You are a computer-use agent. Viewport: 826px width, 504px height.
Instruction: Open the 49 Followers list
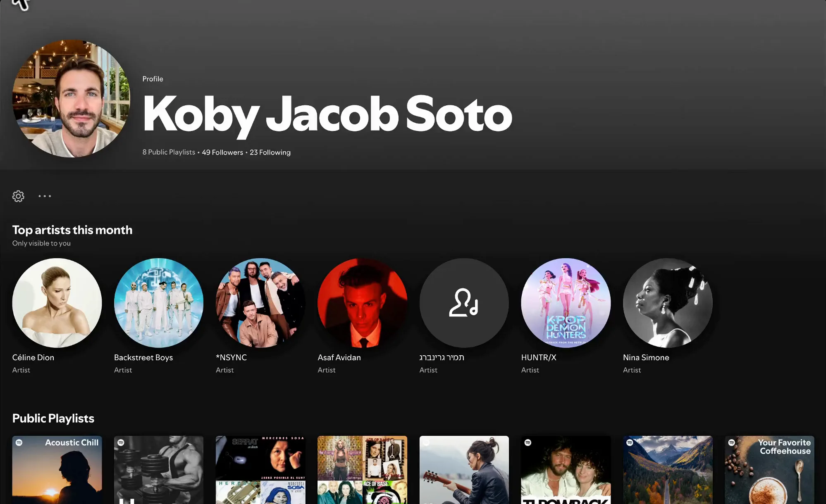[x=222, y=152]
